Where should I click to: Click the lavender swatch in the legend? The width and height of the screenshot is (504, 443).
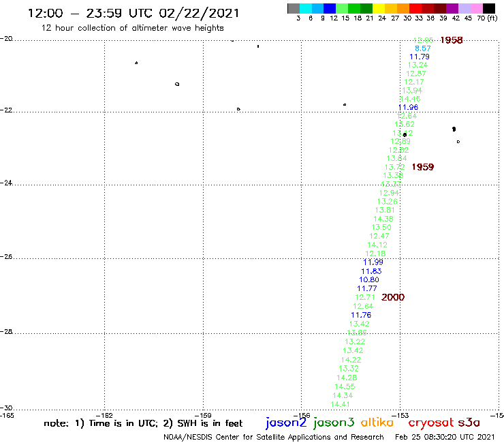coord(464,8)
